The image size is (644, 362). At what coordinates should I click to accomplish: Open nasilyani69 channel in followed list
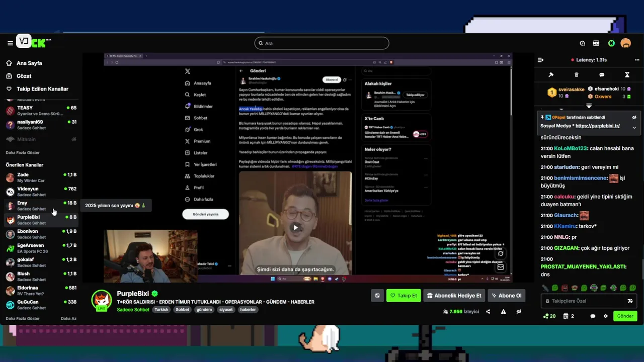41,125
